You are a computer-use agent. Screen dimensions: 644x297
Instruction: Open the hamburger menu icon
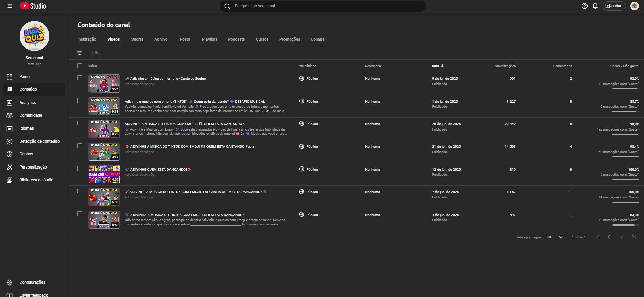[x=10, y=6]
